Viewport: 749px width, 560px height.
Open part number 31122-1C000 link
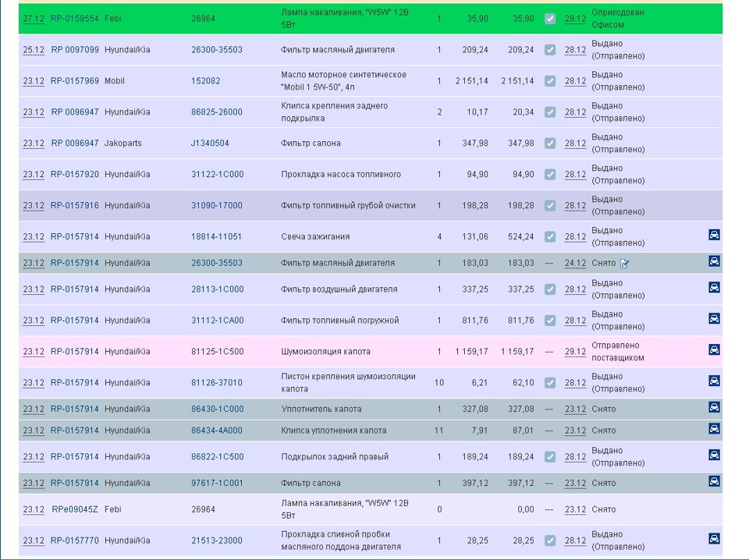(x=217, y=175)
